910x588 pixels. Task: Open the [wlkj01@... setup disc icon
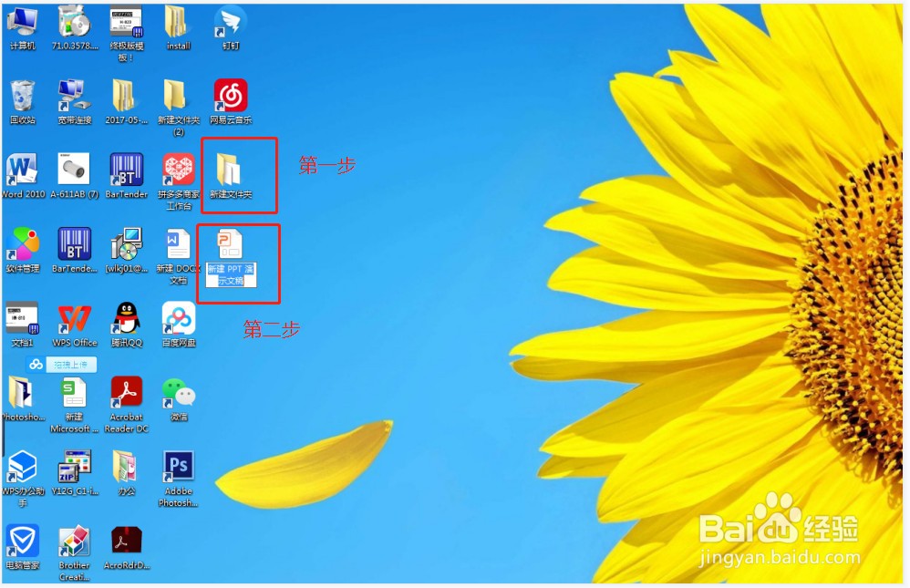coord(126,250)
